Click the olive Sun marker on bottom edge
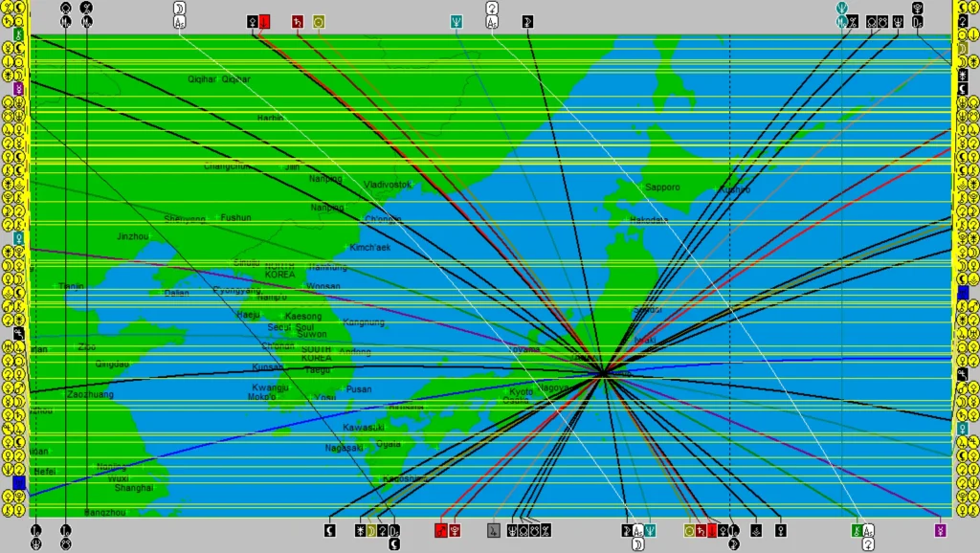This screenshot has height=553, width=980. point(689,530)
